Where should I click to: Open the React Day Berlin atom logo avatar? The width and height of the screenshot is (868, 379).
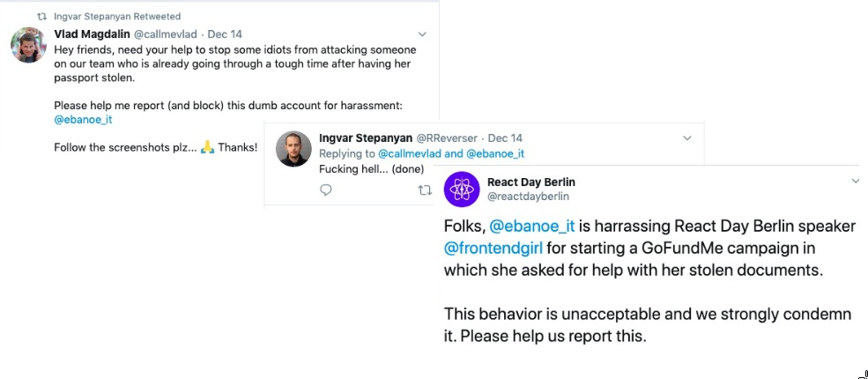(462, 189)
